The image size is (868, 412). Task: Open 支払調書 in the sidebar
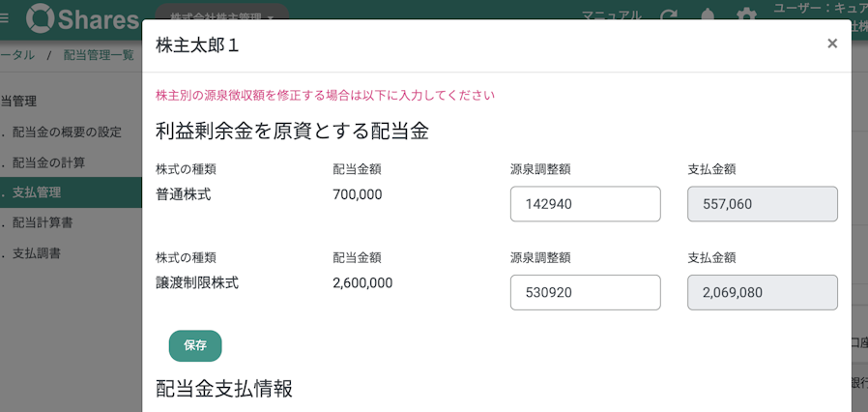(x=36, y=253)
